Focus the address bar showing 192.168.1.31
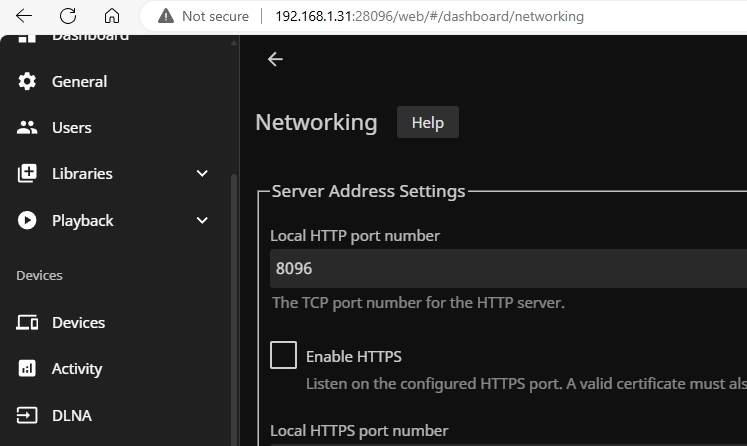The image size is (747, 446). click(430, 17)
